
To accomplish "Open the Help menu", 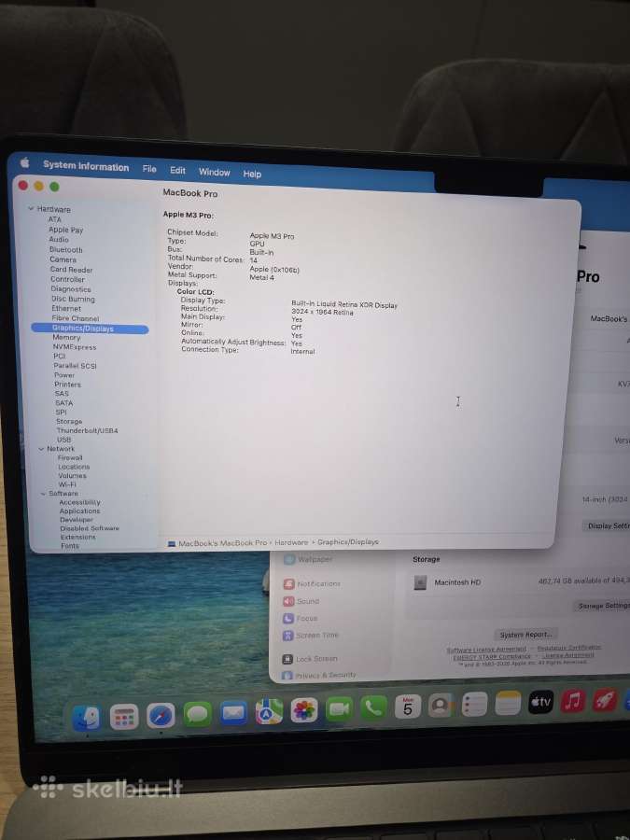I will click(252, 174).
